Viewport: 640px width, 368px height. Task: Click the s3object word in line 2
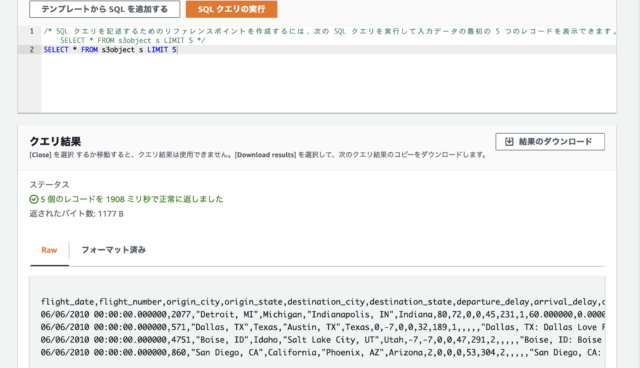118,49
